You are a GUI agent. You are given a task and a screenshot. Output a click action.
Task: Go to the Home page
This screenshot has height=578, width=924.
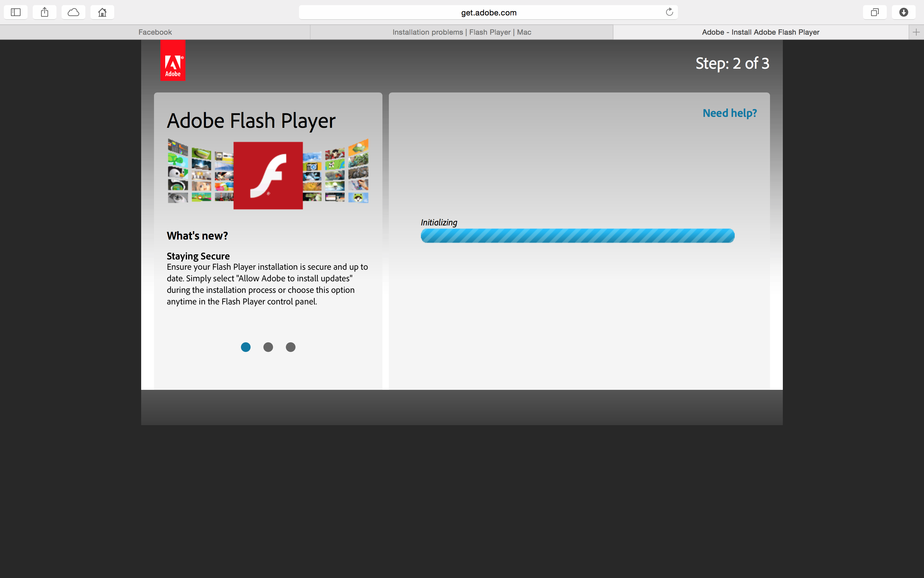(x=102, y=12)
